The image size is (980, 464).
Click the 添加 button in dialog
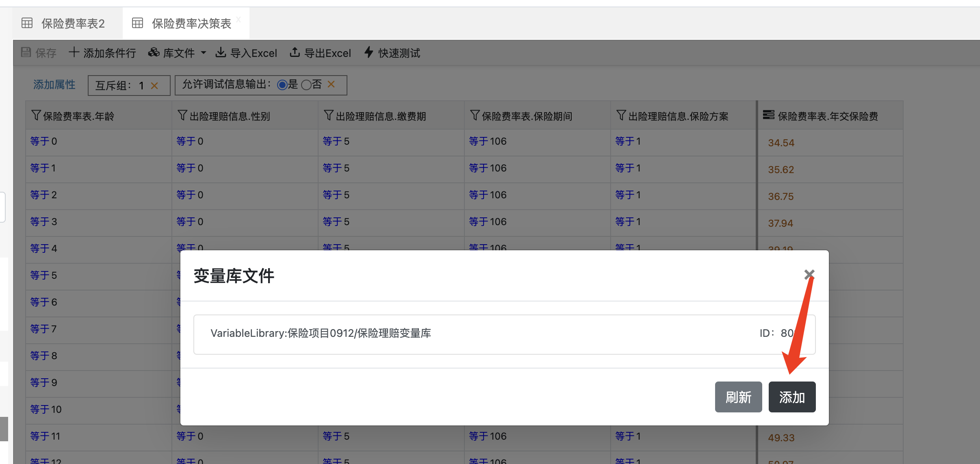pos(791,397)
